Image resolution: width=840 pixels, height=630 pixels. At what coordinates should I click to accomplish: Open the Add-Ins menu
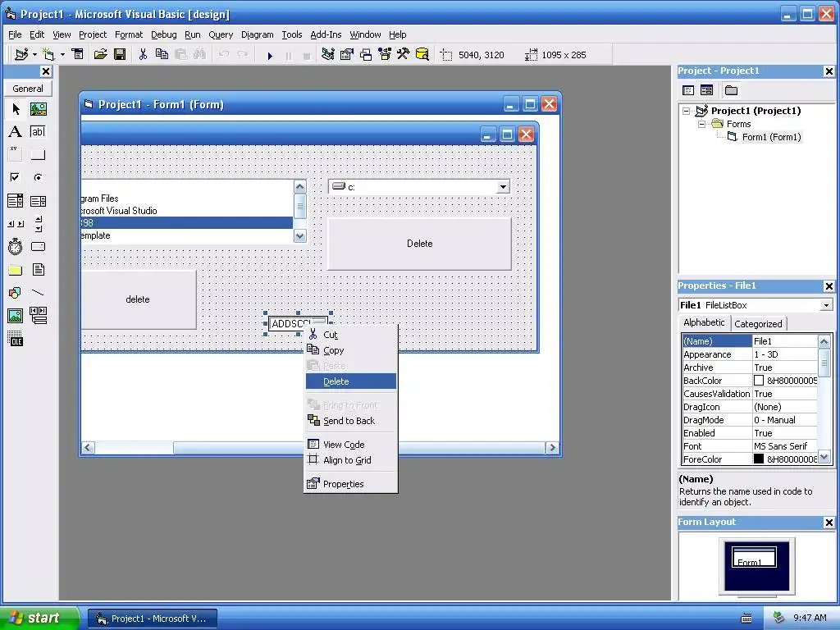[x=326, y=34]
